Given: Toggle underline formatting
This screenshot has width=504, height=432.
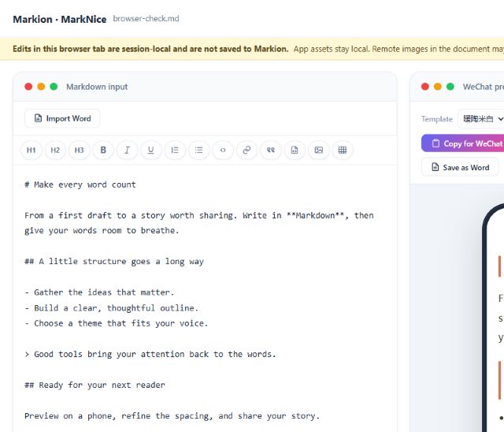Looking at the screenshot, I should [150, 150].
